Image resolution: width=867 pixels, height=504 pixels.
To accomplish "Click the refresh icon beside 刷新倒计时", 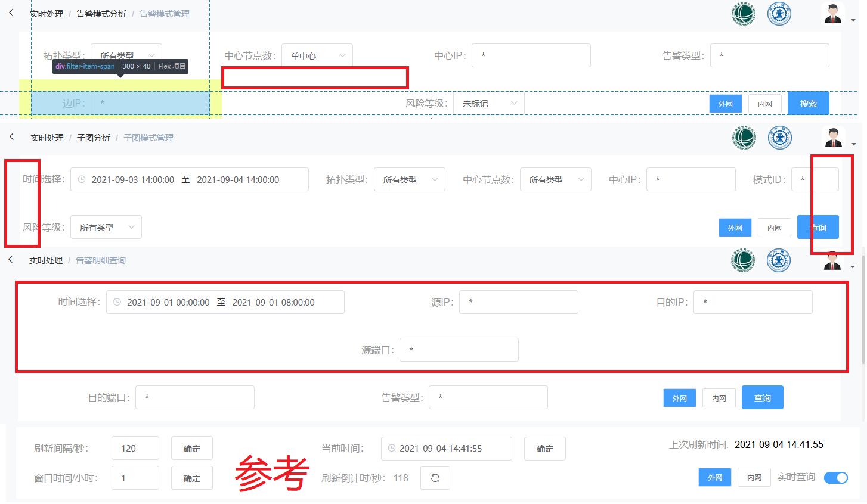I will coord(435,478).
